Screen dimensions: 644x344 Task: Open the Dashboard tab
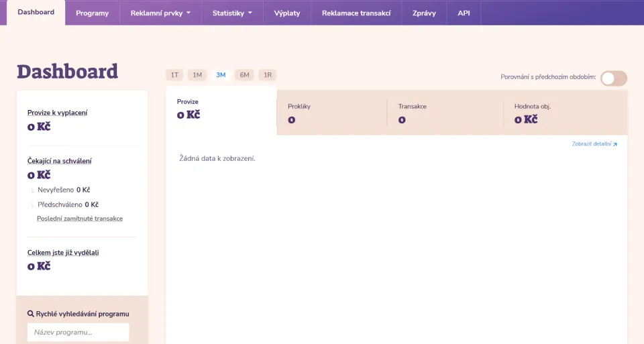pyautogui.click(x=36, y=12)
